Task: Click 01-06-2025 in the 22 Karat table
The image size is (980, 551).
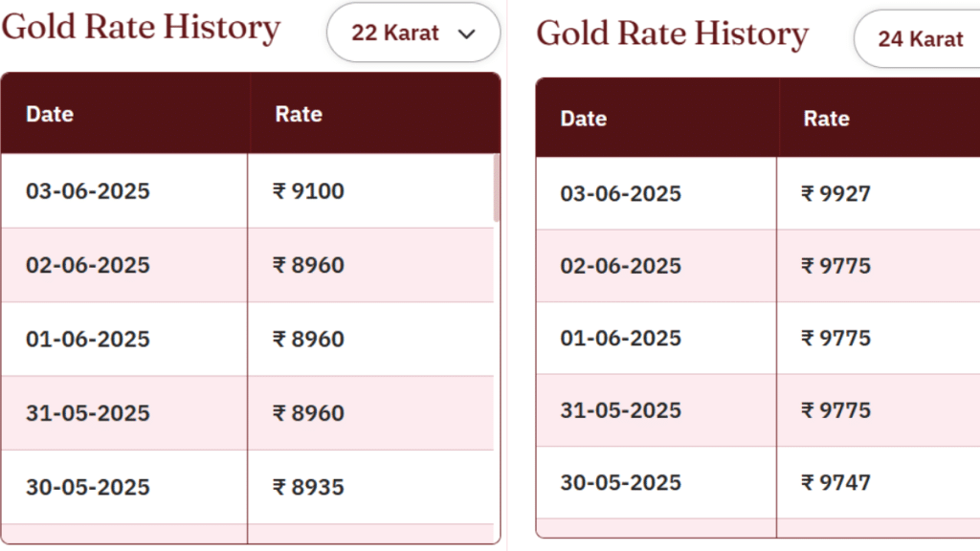Action: point(88,340)
